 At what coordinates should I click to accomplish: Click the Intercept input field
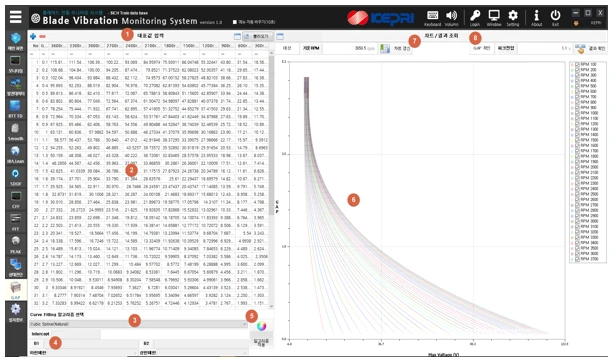coord(76,334)
